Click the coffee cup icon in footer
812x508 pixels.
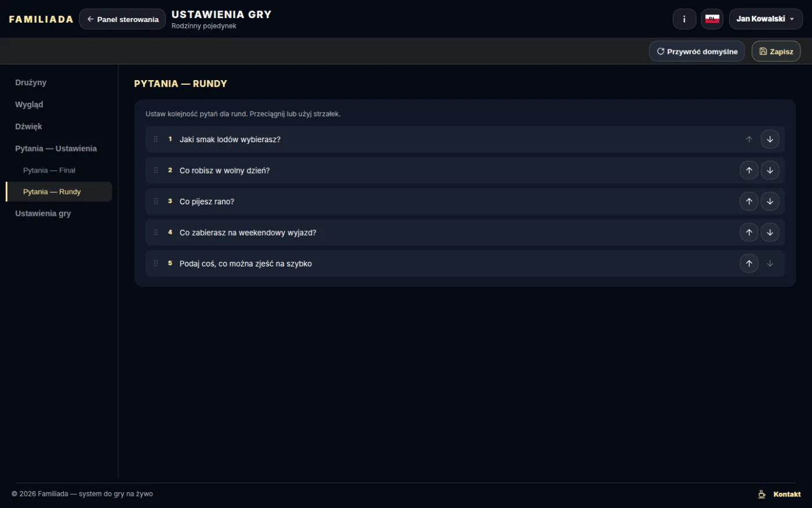(762, 494)
